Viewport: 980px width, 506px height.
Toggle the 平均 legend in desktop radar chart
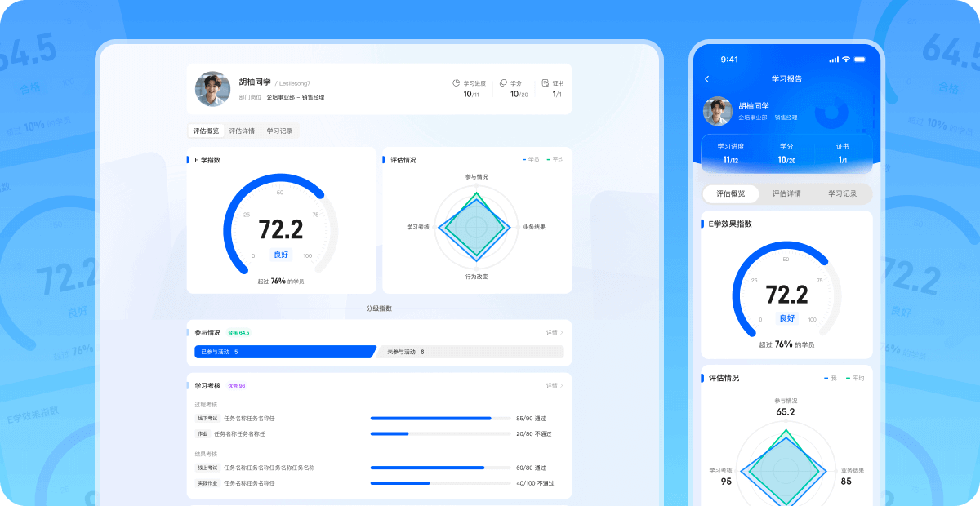(x=555, y=159)
